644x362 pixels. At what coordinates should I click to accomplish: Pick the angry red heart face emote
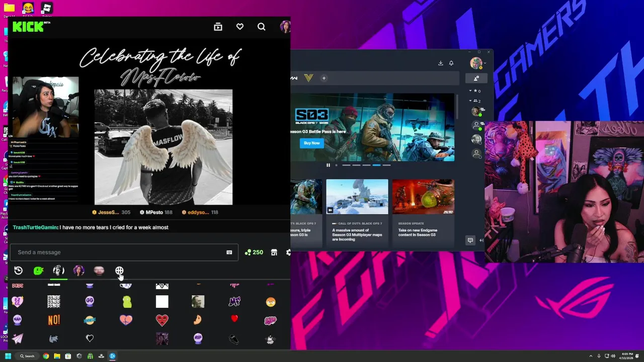pos(162,320)
